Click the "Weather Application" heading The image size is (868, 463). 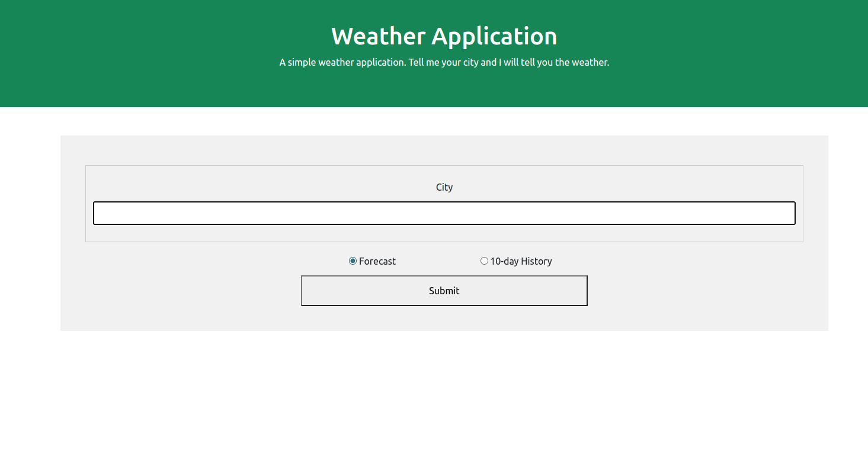coord(444,36)
